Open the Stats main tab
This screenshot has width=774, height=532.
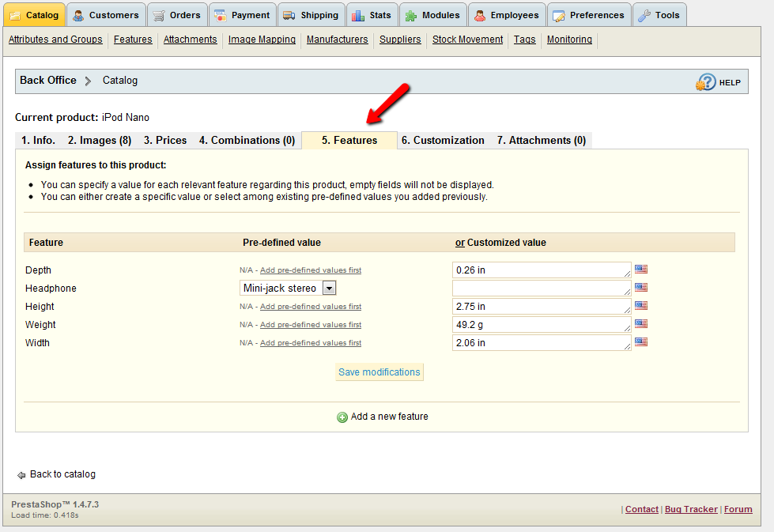tap(372, 15)
